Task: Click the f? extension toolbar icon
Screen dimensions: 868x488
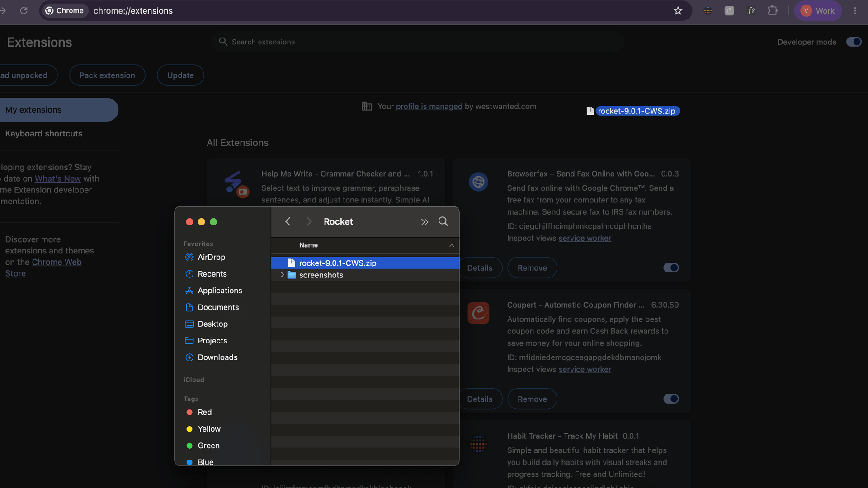Action: click(751, 11)
